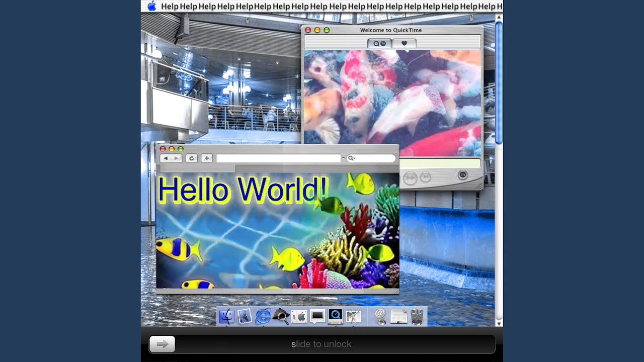Open the first Help menu item
Screen dimensions: 644x362
click(x=170, y=6)
